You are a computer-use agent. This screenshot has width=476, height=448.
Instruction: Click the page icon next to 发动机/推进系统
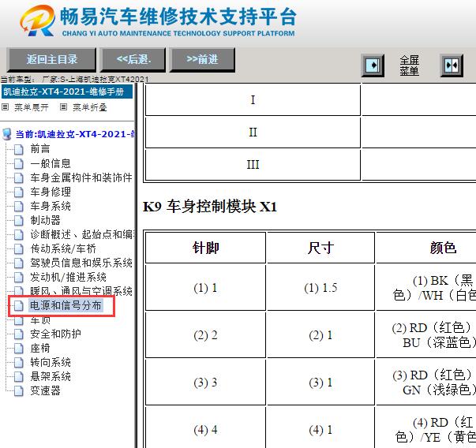pyautogui.click(x=19, y=277)
